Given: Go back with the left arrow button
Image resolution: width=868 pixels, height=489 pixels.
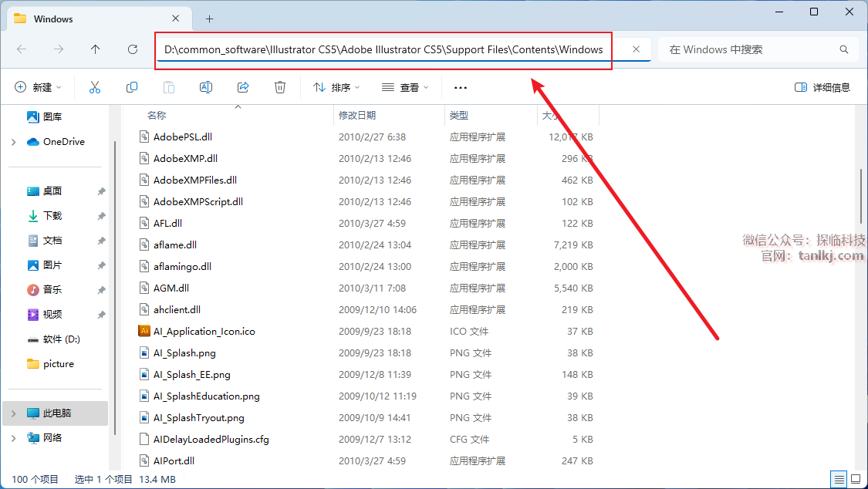Looking at the screenshot, I should click(22, 49).
